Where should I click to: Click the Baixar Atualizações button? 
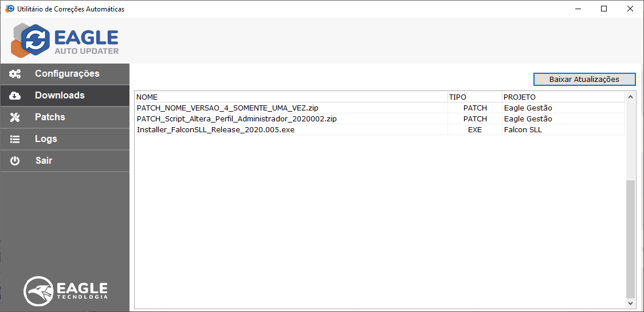584,79
